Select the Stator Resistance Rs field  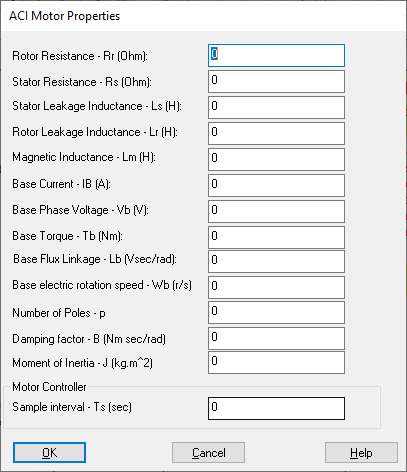tap(276, 81)
